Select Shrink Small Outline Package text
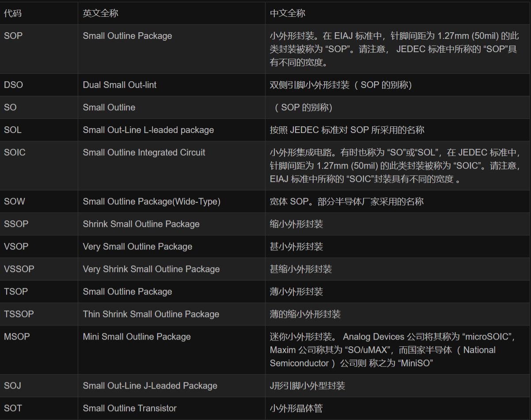This screenshot has height=420, width=531. point(141,224)
